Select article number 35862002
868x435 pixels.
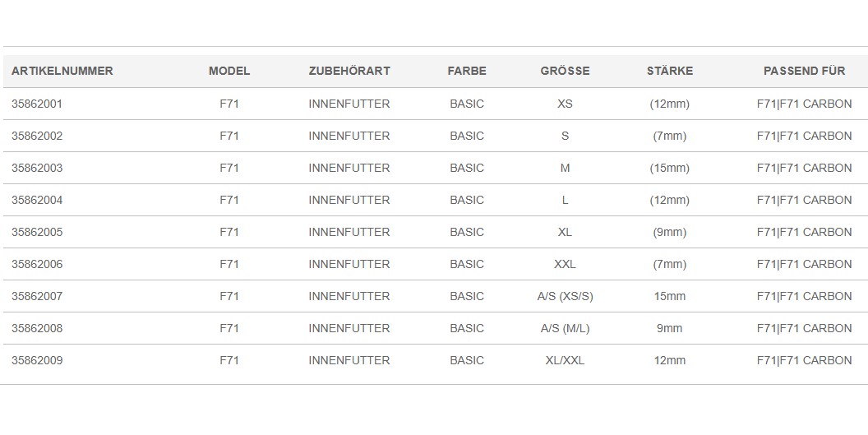coord(37,136)
